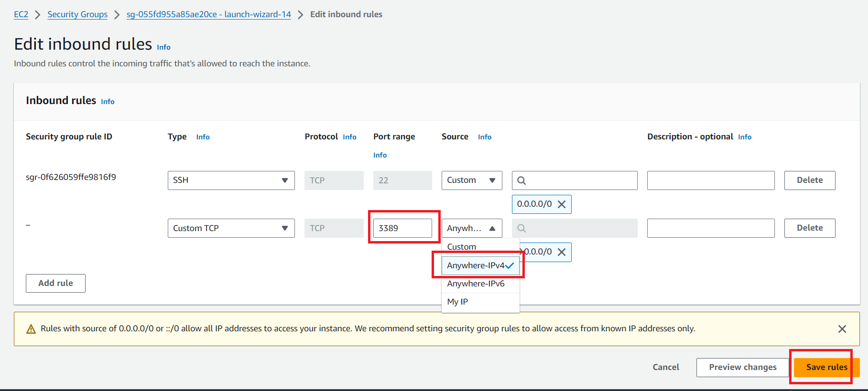The width and height of the screenshot is (868, 391).
Task: Open Info link next to Edit inbound rules
Action: click(163, 47)
